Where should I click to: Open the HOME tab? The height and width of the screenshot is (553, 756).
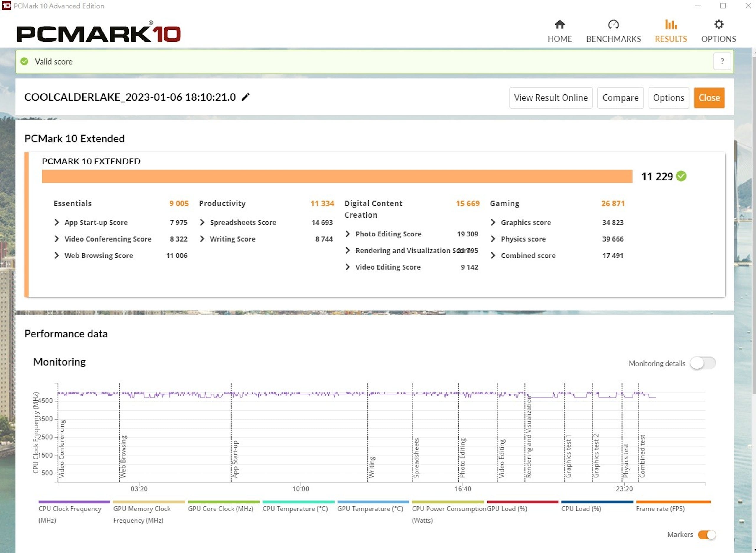click(559, 32)
